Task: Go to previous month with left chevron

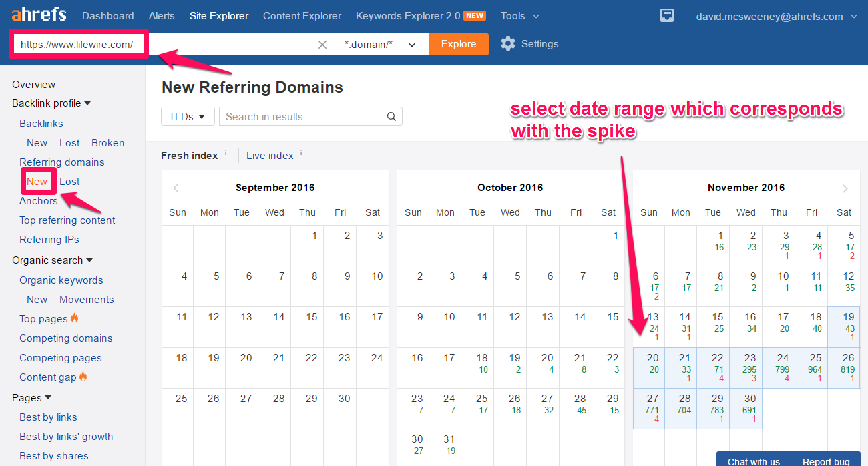Action: point(176,188)
